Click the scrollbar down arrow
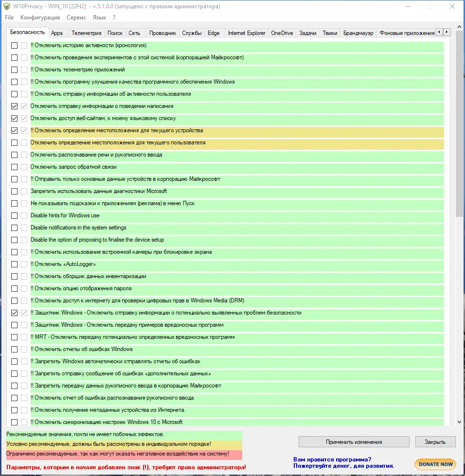This screenshot has height=476, width=465. pos(459,422)
